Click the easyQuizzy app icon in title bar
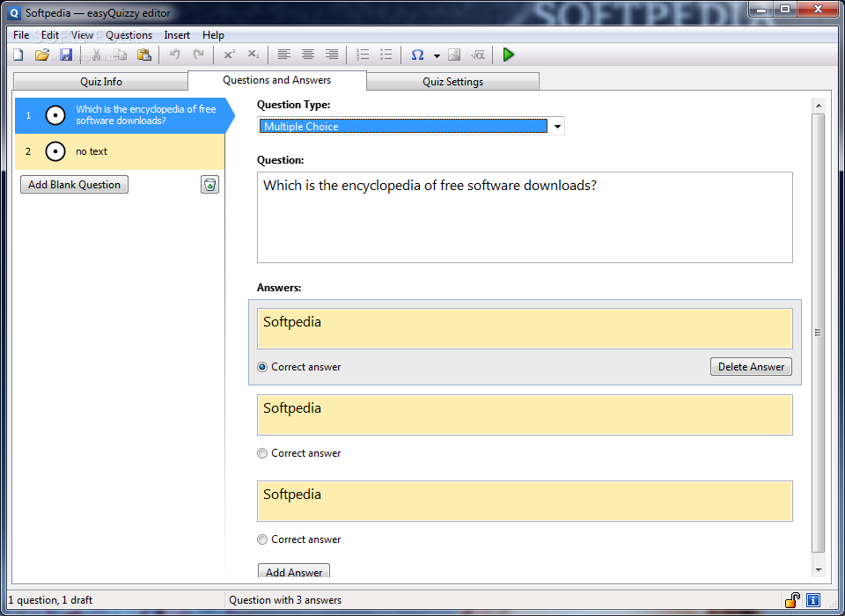The width and height of the screenshot is (845, 616). pos(15,13)
